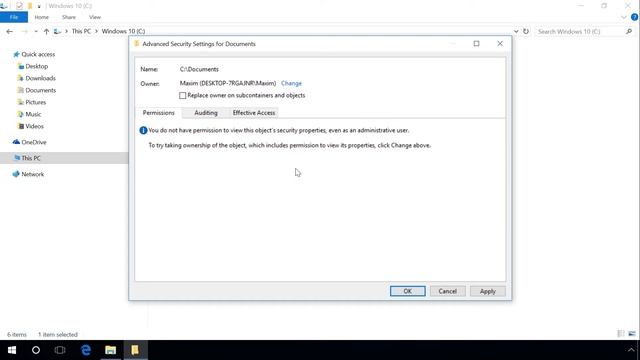
Task: Select Network in navigation pane
Action: pyautogui.click(x=32, y=174)
